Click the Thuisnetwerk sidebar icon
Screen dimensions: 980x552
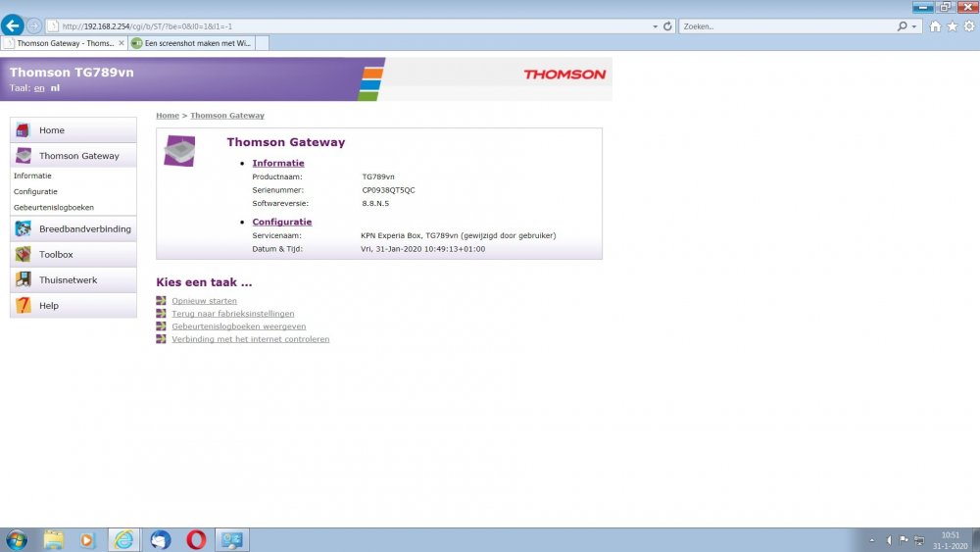[24, 279]
